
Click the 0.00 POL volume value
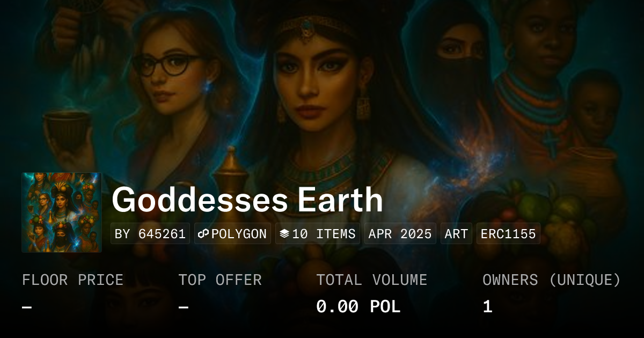tap(358, 307)
